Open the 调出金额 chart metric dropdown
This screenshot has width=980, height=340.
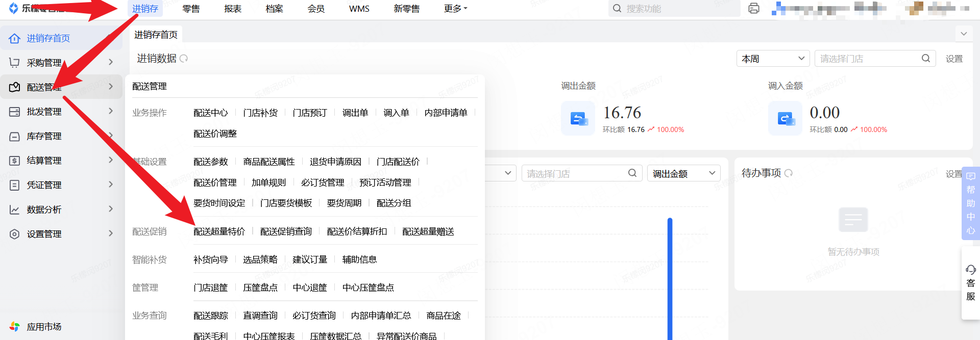pyautogui.click(x=684, y=173)
